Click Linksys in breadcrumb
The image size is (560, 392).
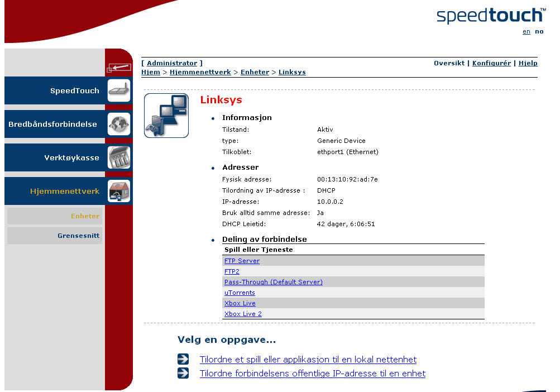tap(292, 72)
